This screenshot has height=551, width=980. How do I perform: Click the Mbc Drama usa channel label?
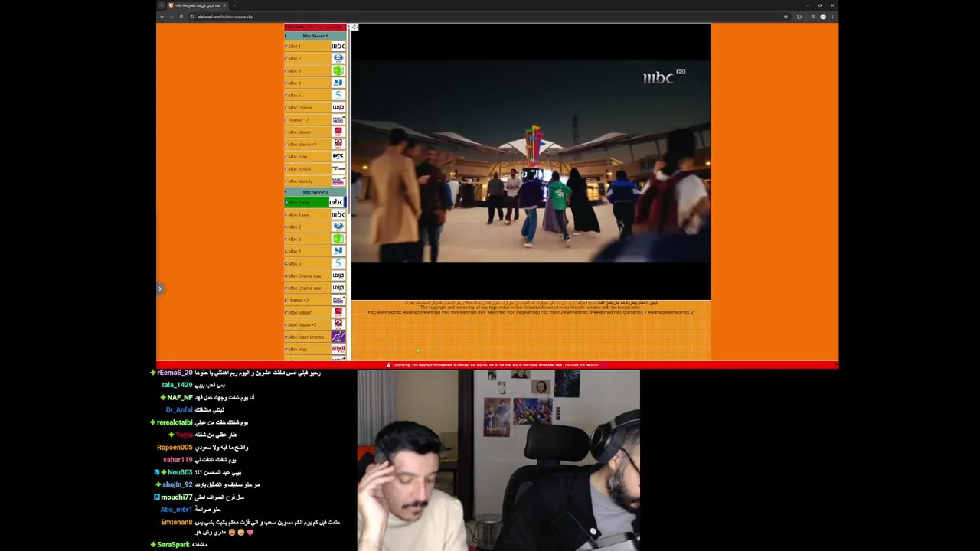coord(304,289)
